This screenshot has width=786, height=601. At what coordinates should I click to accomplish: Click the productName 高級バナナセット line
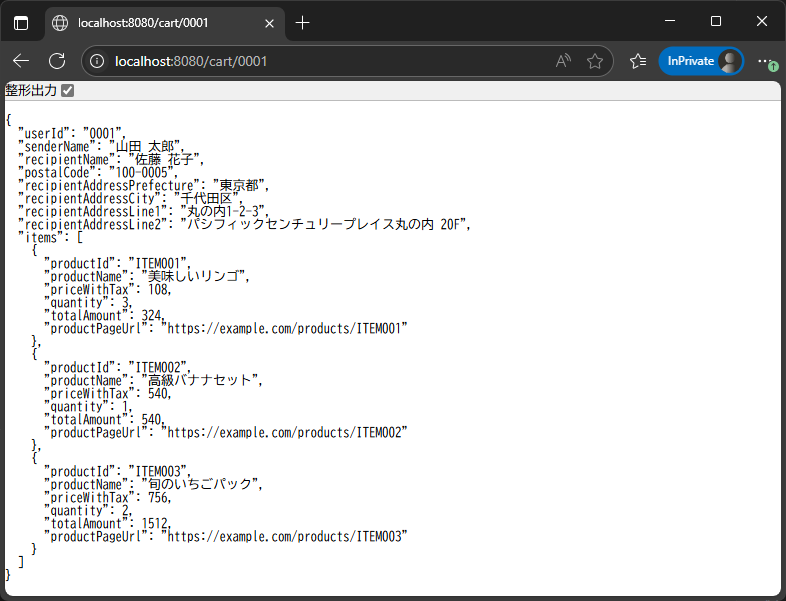click(153, 381)
